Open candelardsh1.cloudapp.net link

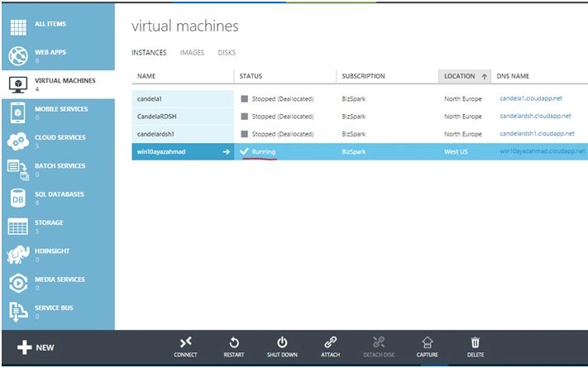click(x=537, y=133)
